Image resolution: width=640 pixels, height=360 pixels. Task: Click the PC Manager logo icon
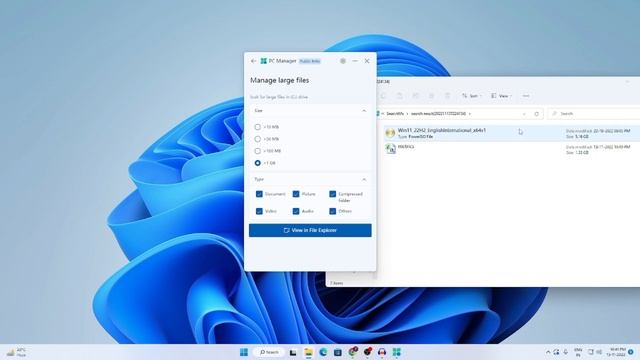264,61
